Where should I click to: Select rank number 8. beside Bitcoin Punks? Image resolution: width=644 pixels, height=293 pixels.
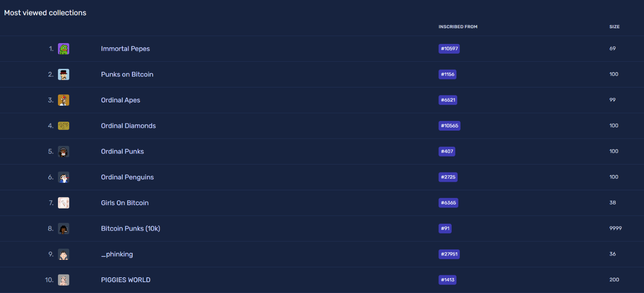pos(51,229)
